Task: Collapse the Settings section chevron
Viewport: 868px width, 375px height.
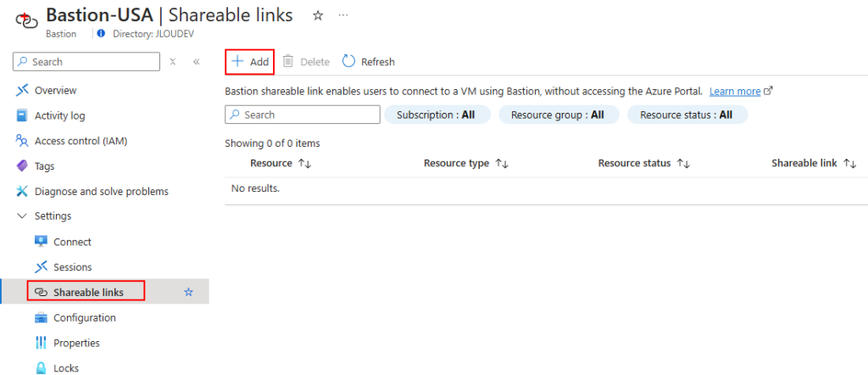Action: (22, 216)
